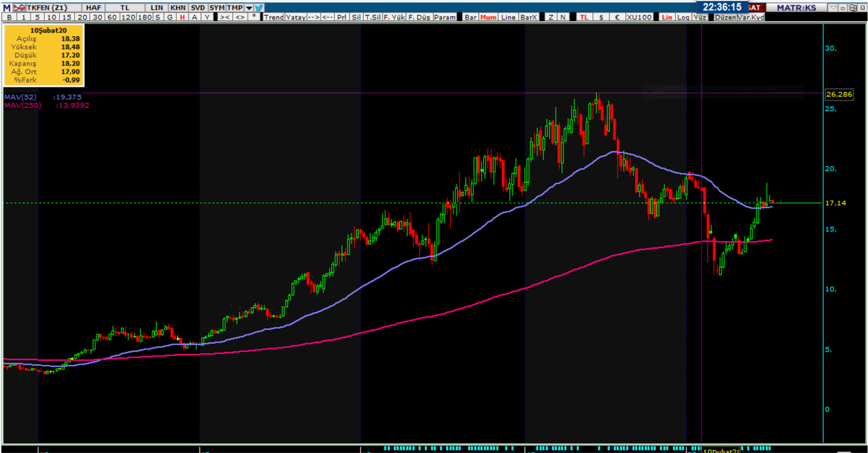Click the >< compress chart icon
Screen dimensions: 868x453
tap(224, 17)
